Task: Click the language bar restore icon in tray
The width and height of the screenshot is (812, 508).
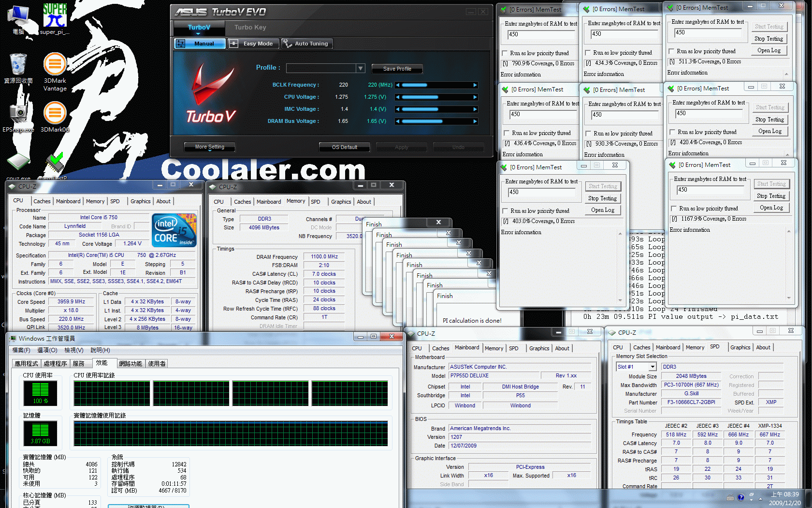Action: (752, 494)
